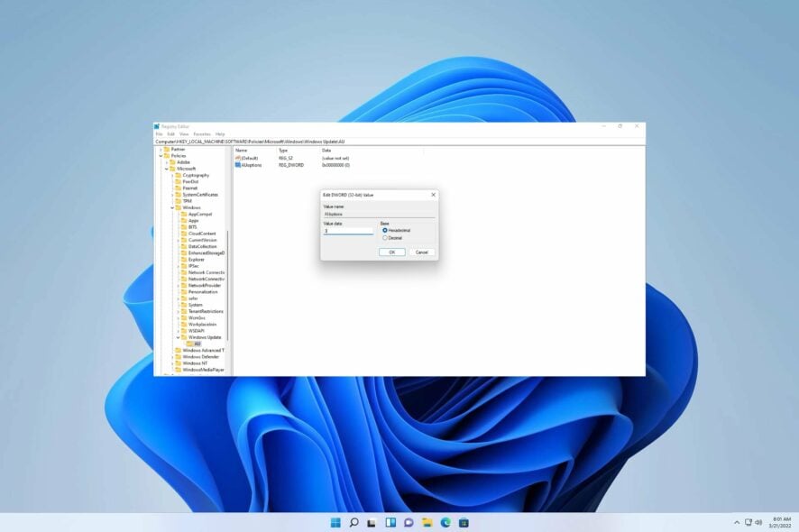
Task: Select the TPM key
Action: click(187, 201)
